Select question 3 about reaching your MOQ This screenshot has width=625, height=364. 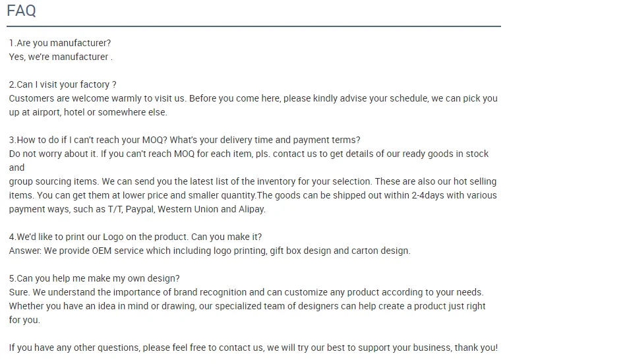click(x=185, y=140)
